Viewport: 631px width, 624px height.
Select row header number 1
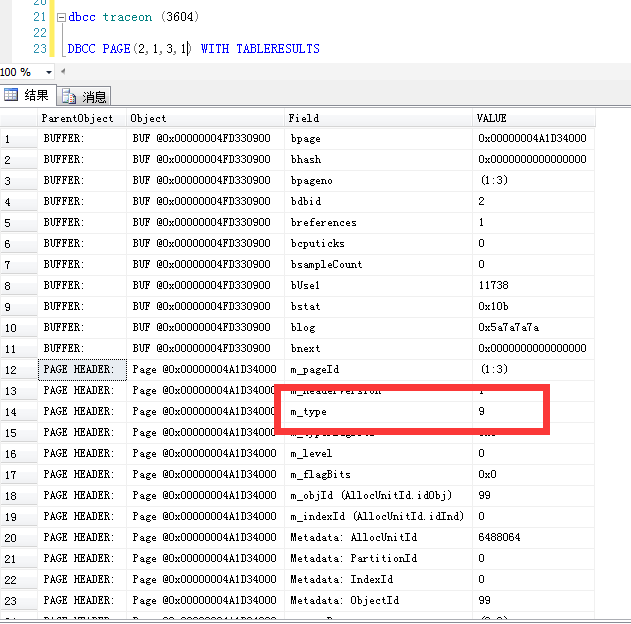pos(19,139)
